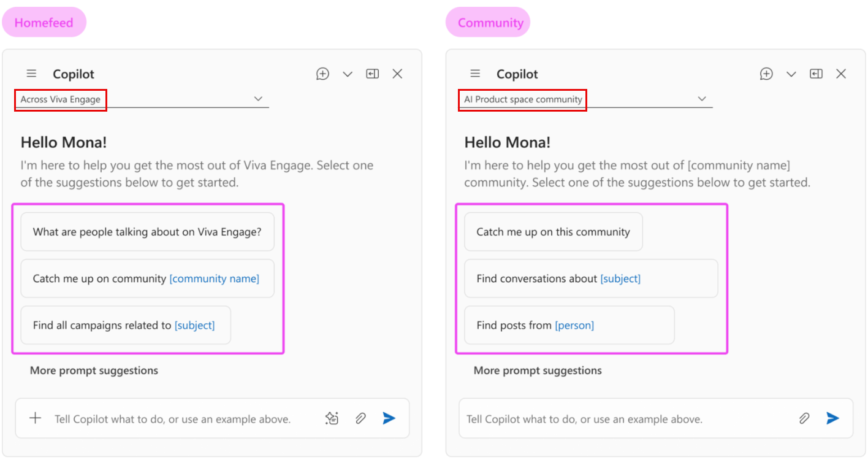Viewport: 868px width, 460px height.
Task: Click the dock-to-side pane icon in Homefeed Copilot
Action: point(372,73)
